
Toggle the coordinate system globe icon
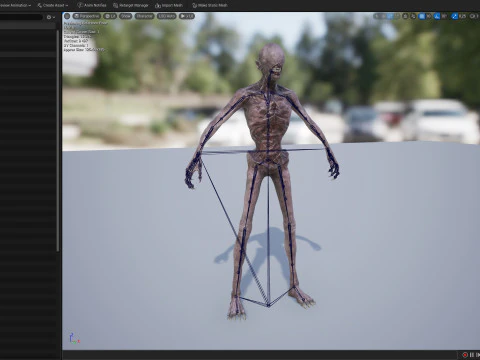[405, 16]
